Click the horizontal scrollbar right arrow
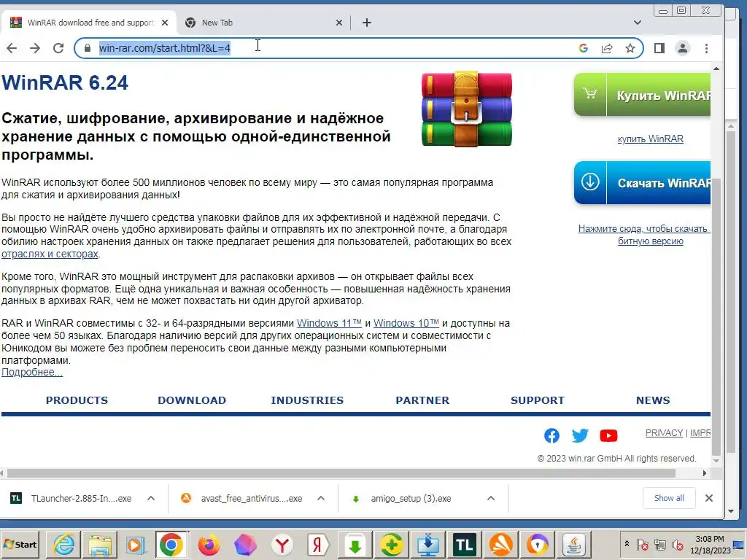The height and width of the screenshot is (560, 747). (x=705, y=472)
